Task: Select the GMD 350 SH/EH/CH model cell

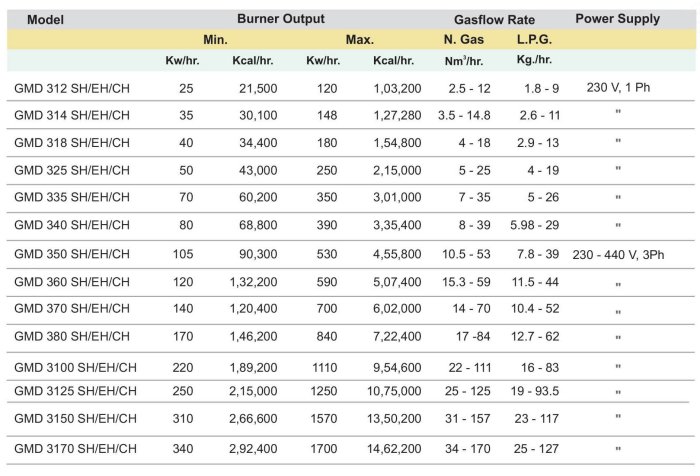Action: point(72,256)
